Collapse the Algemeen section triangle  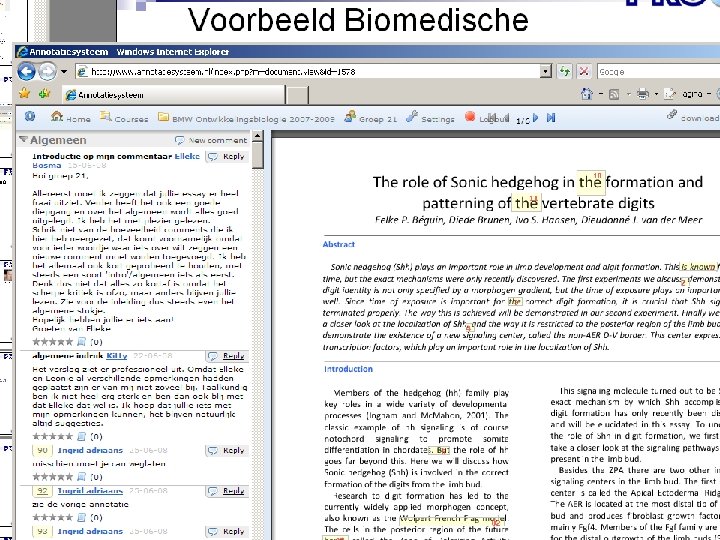[23, 140]
